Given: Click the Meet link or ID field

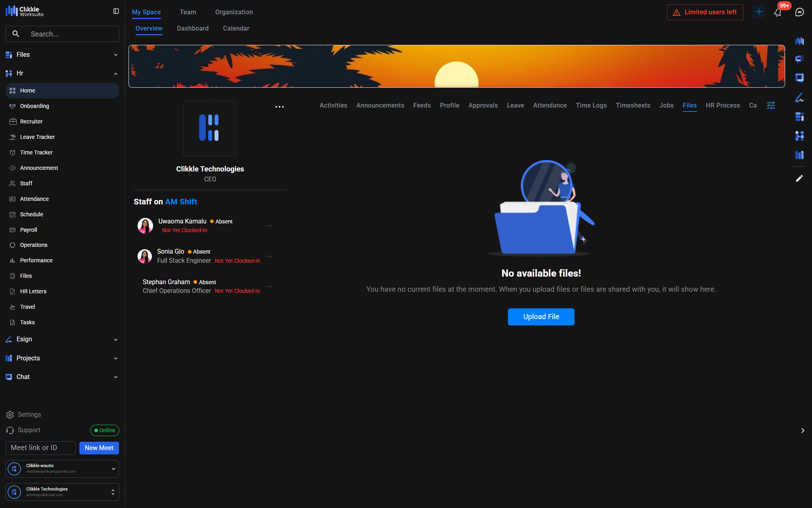Looking at the screenshot, I should [40, 448].
